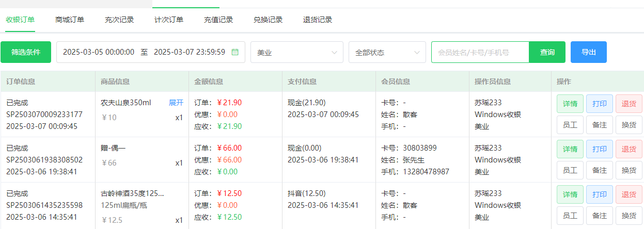The height and width of the screenshot is (229, 644).
Task: Click the calendar icon in date range field
Action: [235, 52]
